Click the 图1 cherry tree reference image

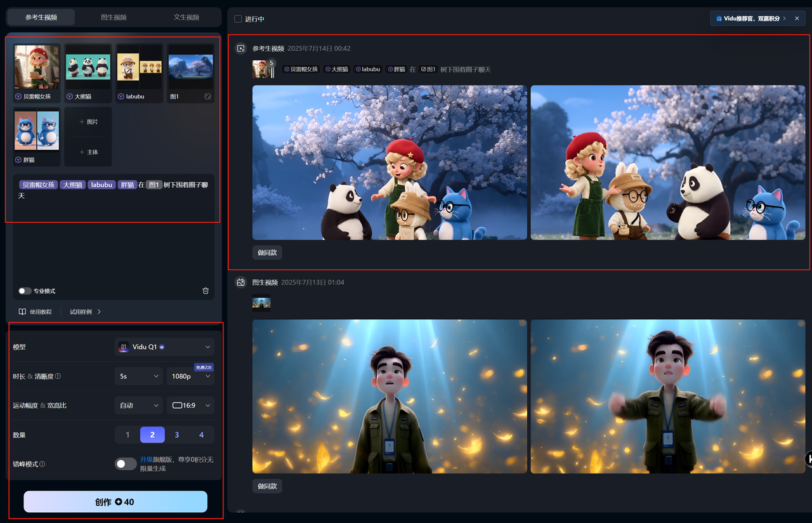pyautogui.click(x=190, y=67)
